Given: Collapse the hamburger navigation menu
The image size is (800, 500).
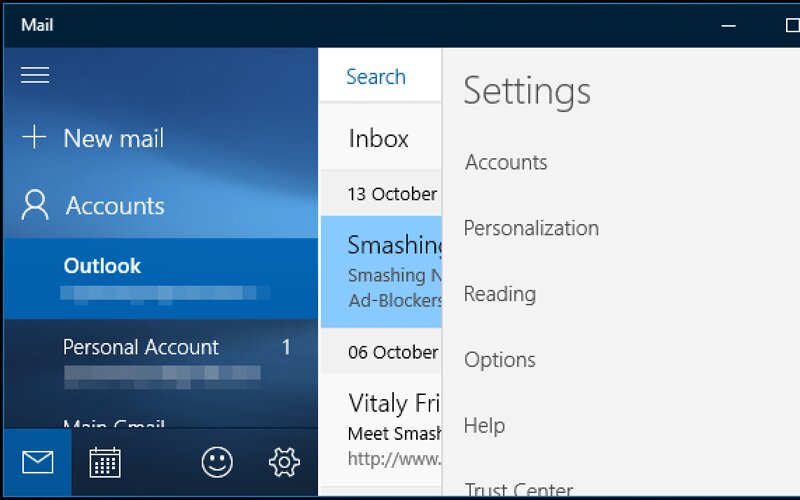Looking at the screenshot, I should tap(35, 75).
